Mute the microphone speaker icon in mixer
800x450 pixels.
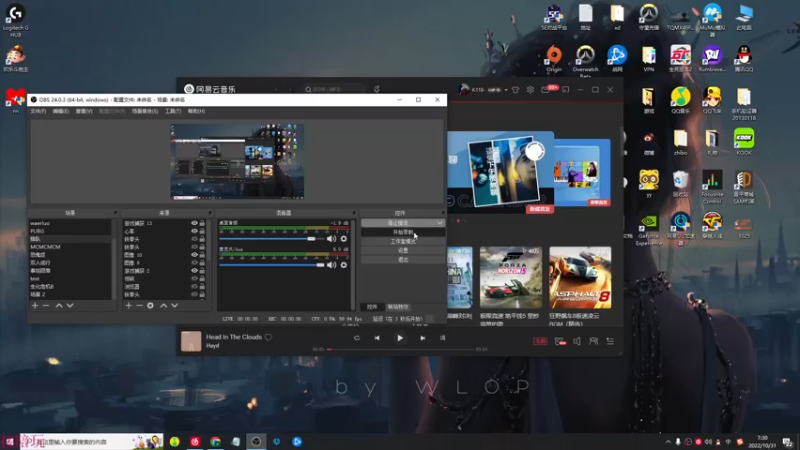click(332, 265)
